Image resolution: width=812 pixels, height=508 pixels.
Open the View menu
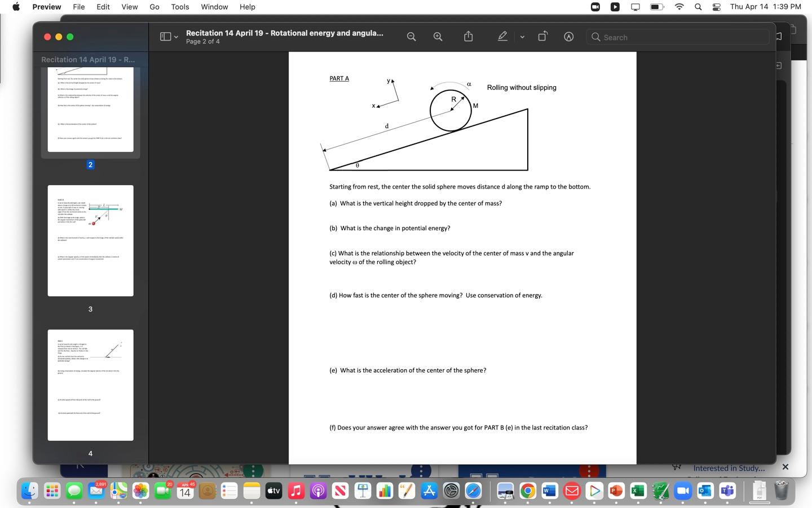pyautogui.click(x=129, y=7)
